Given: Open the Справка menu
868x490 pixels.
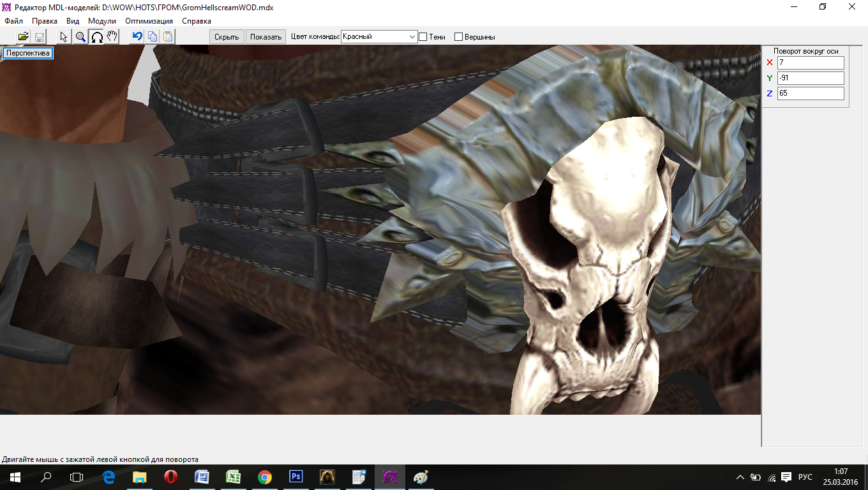Looking at the screenshot, I should pyautogui.click(x=197, y=21).
